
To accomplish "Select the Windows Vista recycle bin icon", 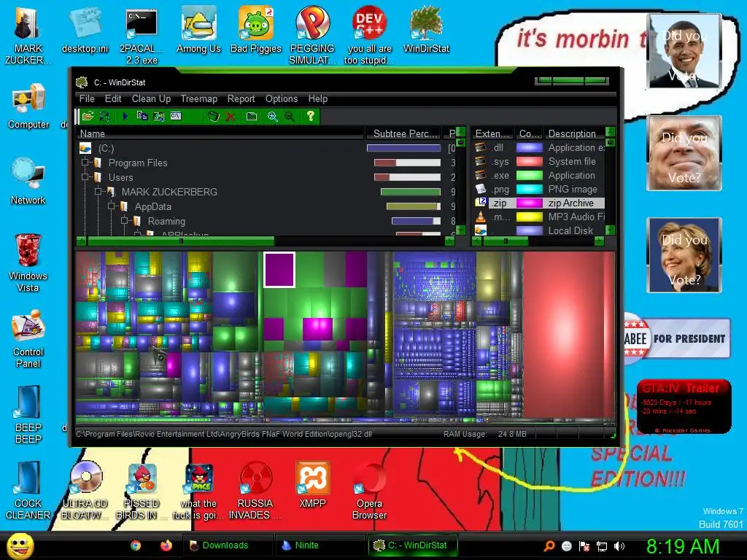I will click(28, 262).
